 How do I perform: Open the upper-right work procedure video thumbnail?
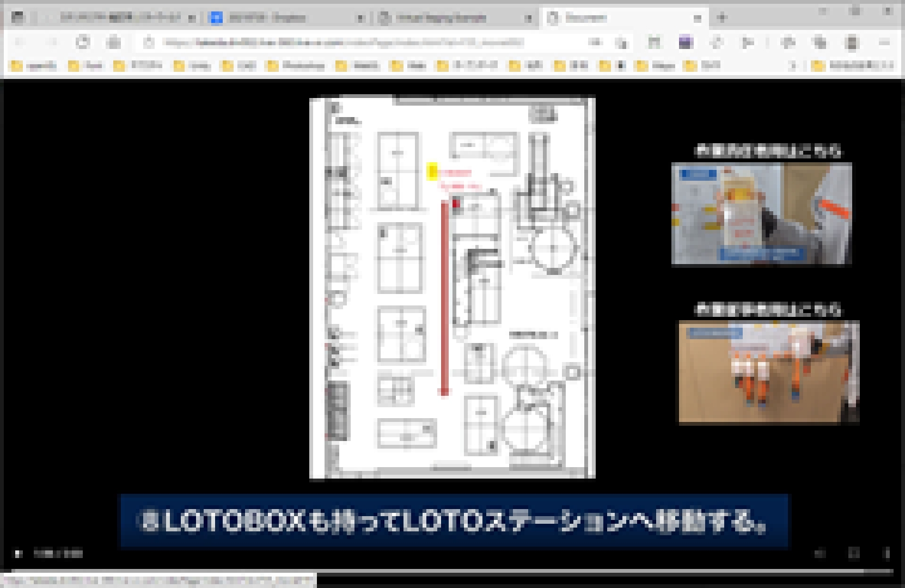761,213
